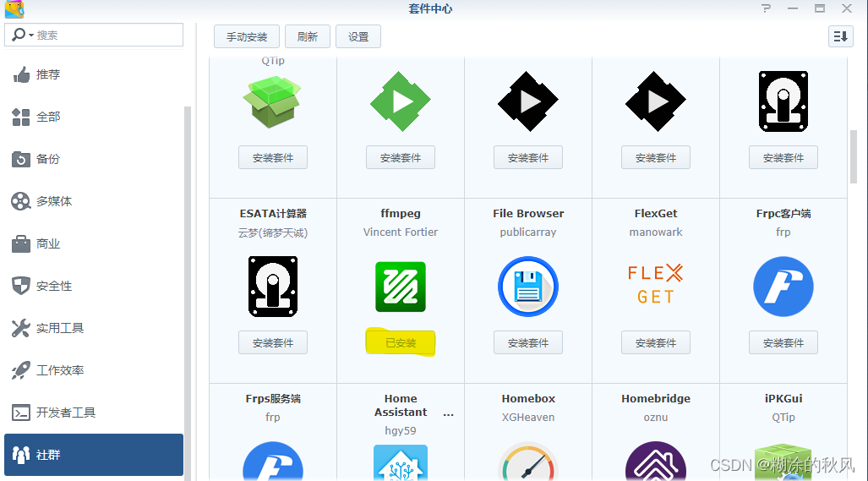Select the 安全性 category
Screen dimensions: 868x481
pyautogui.click(x=94, y=287)
